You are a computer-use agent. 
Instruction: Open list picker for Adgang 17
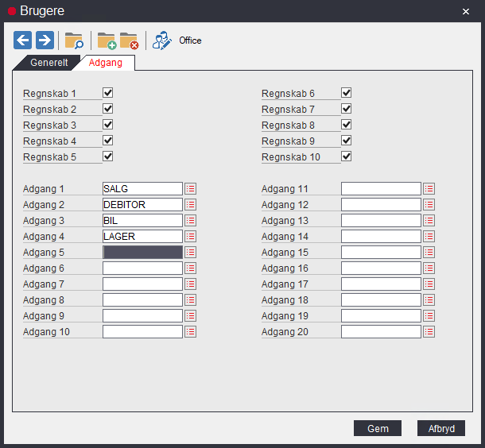pos(429,284)
